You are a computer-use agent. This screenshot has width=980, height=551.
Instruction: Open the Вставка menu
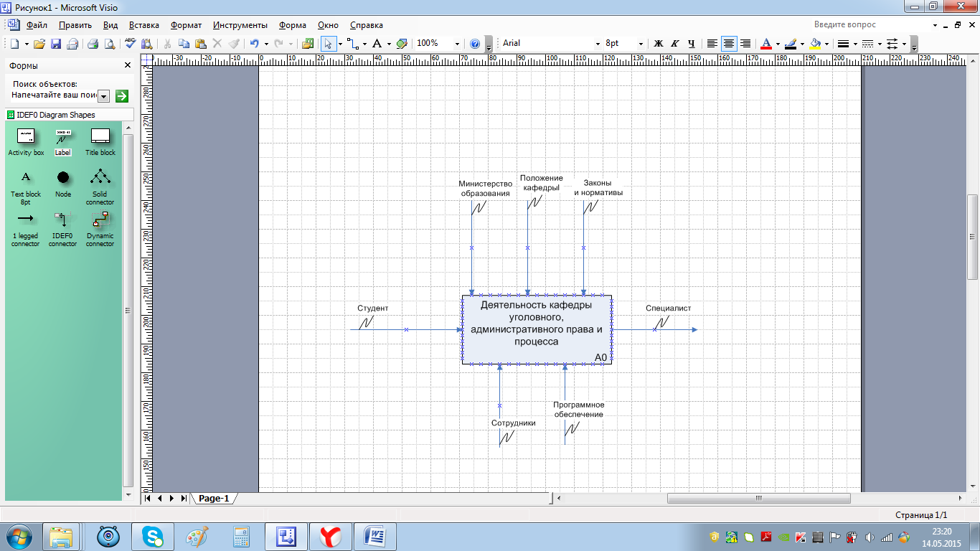(144, 25)
